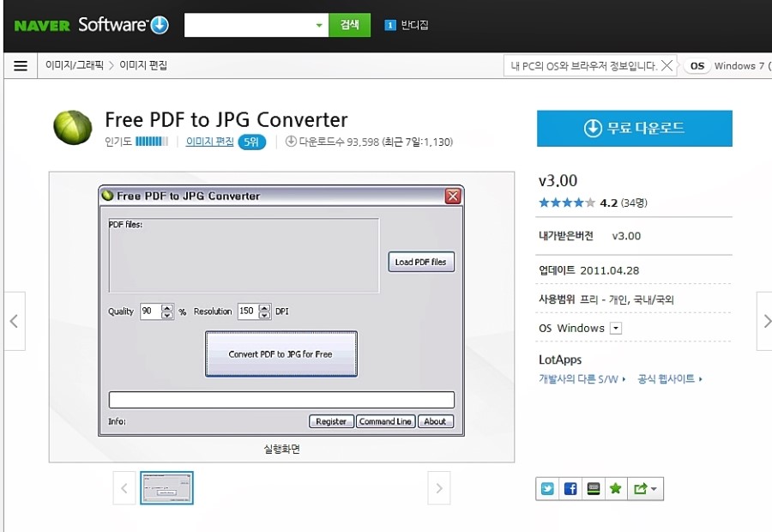Click Register button in preview
Image resolution: width=772 pixels, height=532 pixels.
(331, 421)
